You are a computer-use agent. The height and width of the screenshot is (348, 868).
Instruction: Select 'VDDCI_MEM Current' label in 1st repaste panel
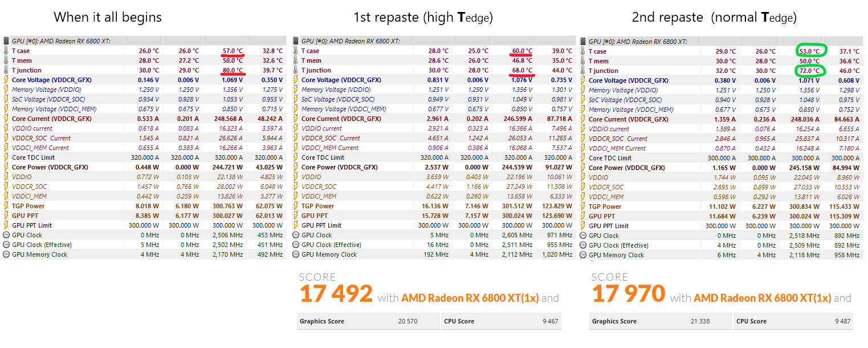tap(331, 148)
